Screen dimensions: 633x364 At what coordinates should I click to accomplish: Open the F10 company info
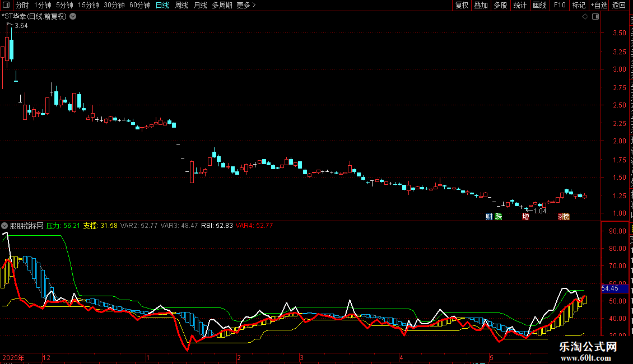click(560, 5)
